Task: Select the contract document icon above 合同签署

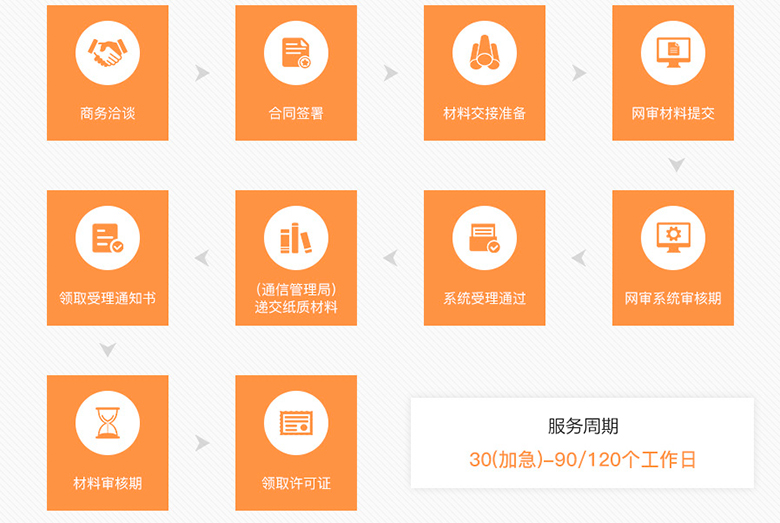Action: point(296,52)
